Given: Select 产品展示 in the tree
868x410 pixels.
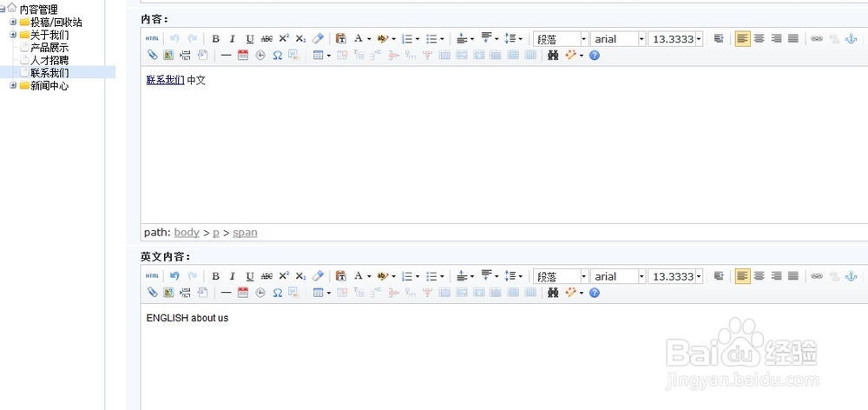Looking at the screenshot, I should click(x=49, y=48).
